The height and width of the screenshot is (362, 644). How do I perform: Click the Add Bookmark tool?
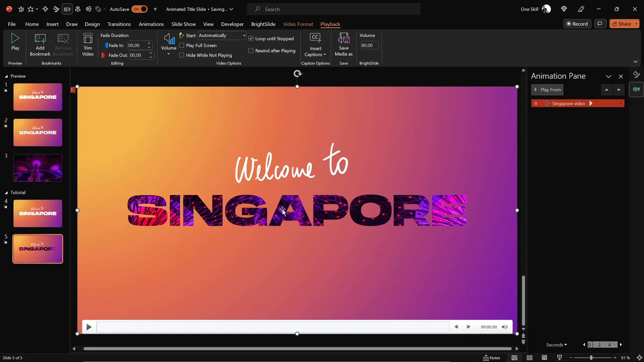coord(40,45)
